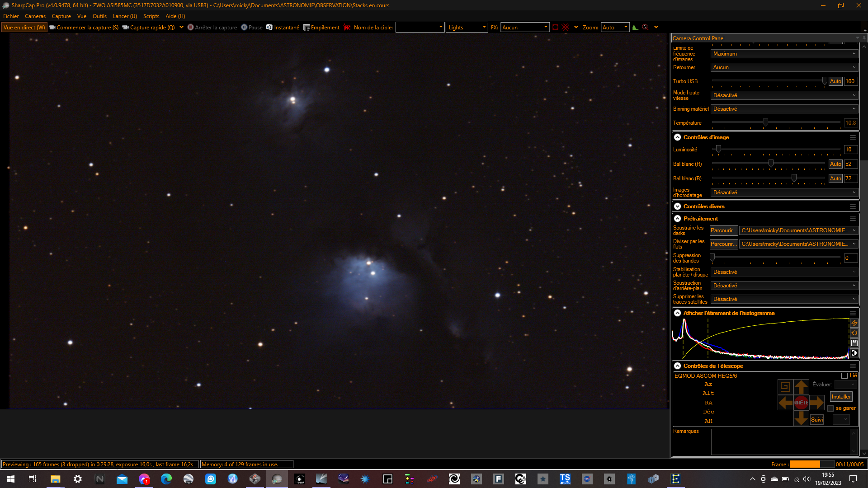Viewport: 868px width, 488px height.
Task: Open Prétraitement panel hamburger menu icon
Action: 853,219
